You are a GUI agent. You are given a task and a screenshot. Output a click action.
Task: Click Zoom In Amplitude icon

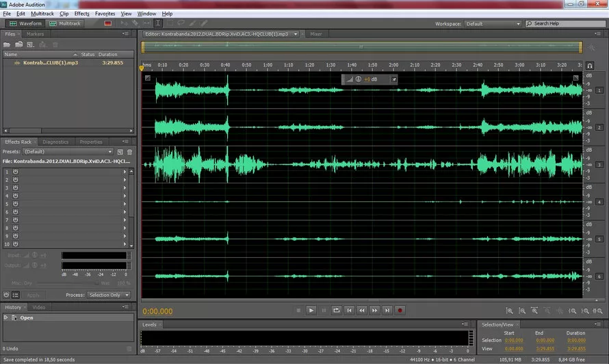(509, 311)
